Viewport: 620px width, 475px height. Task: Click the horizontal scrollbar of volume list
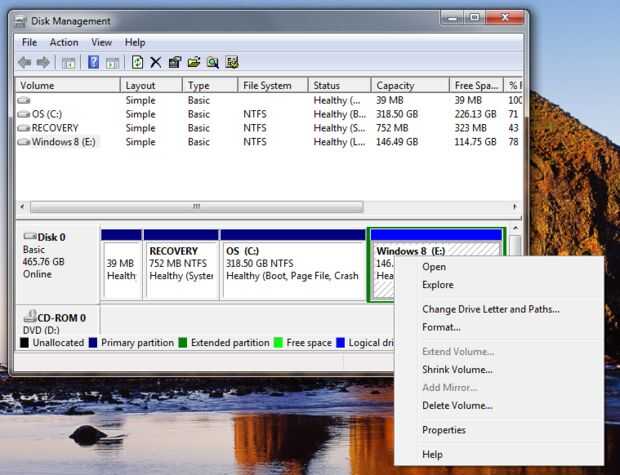[x=195, y=207]
